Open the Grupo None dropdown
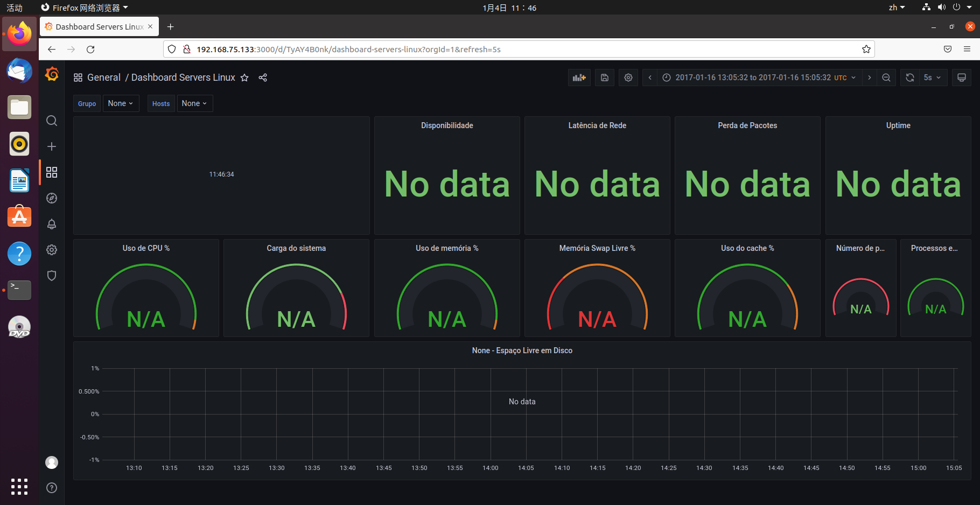Image resolution: width=980 pixels, height=505 pixels. [121, 103]
